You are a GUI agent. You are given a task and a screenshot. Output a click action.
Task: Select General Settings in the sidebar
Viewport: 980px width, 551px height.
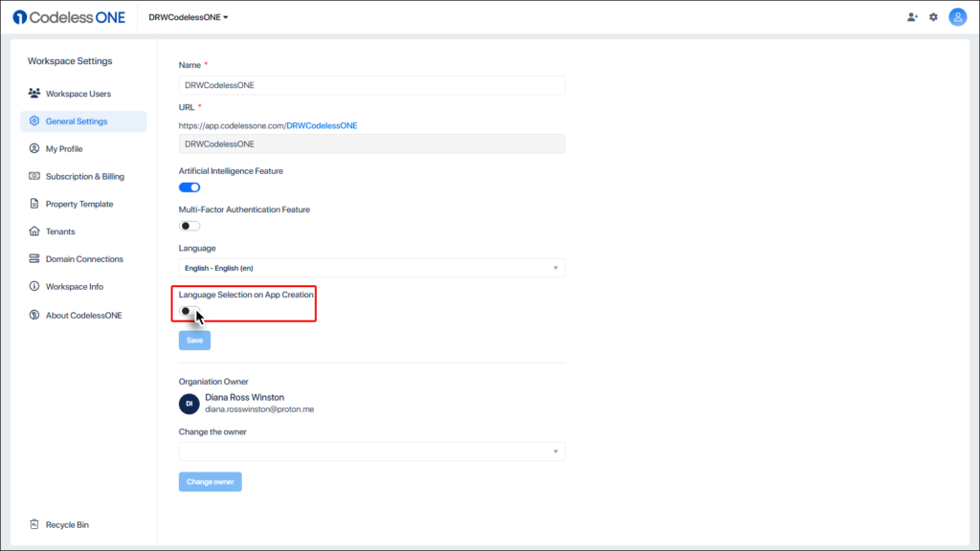click(x=84, y=121)
